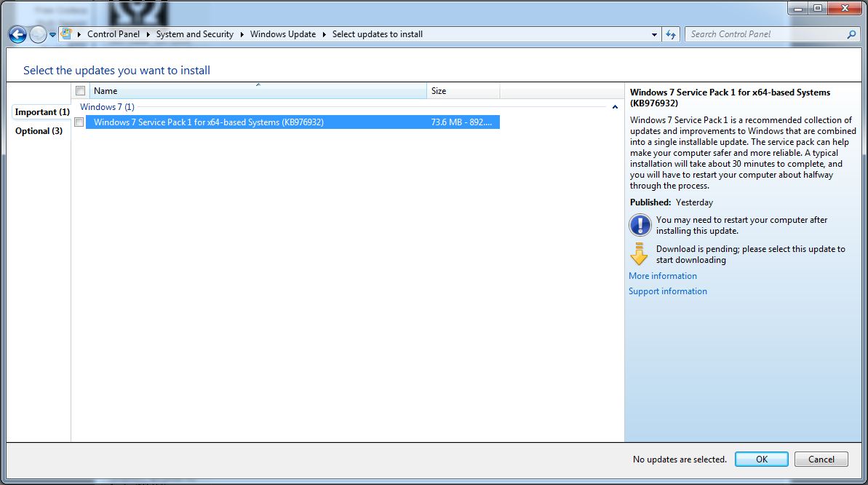
Task: Open the More information link
Action: (663, 276)
